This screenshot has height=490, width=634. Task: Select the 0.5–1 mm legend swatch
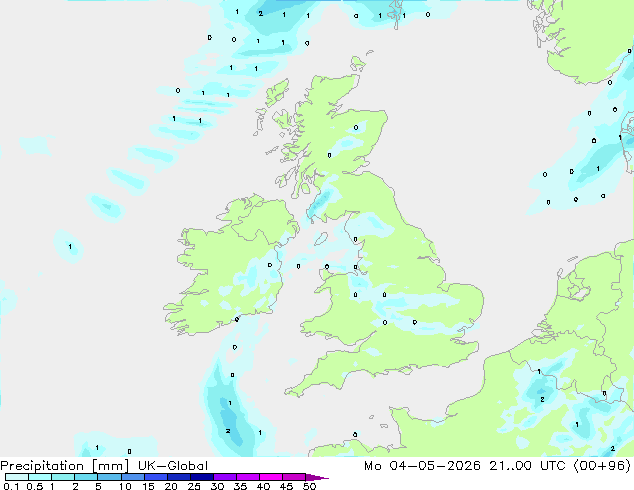coord(40,477)
